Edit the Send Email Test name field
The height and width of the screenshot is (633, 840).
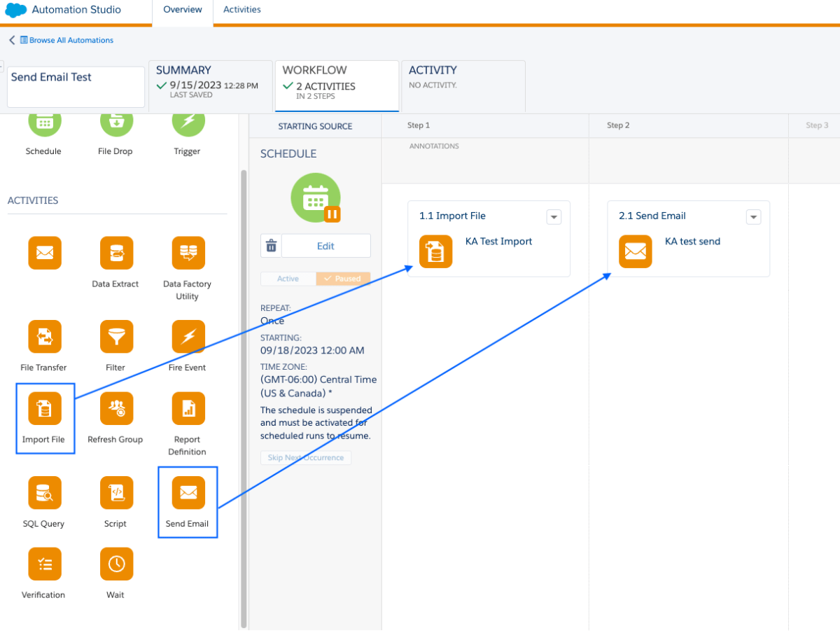click(76, 87)
